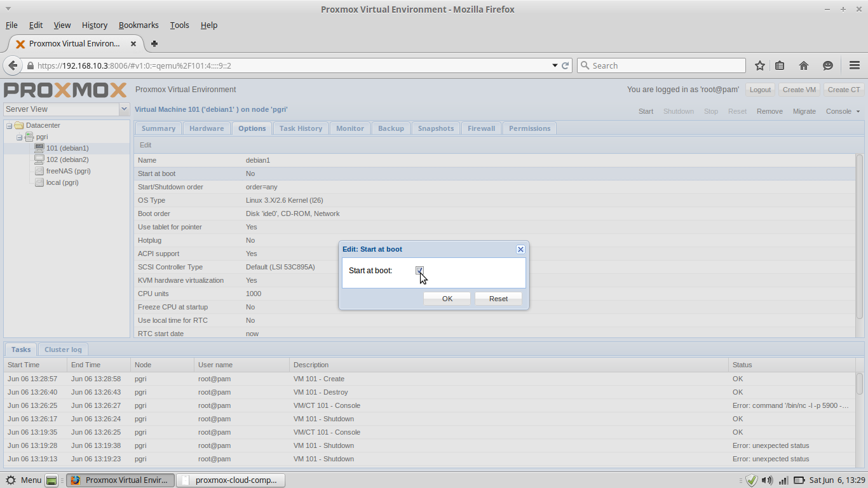Close the Edit: Start at boot dialog
Image resolution: width=868 pixels, height=488 pixels.
[x=520, y=249]
